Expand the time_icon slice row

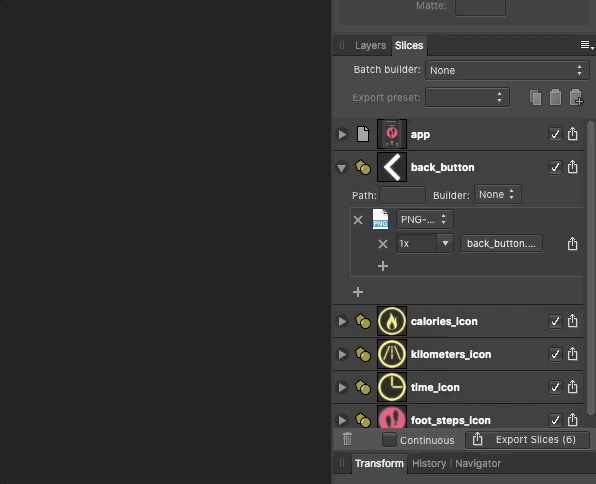[x=342, y=387]
